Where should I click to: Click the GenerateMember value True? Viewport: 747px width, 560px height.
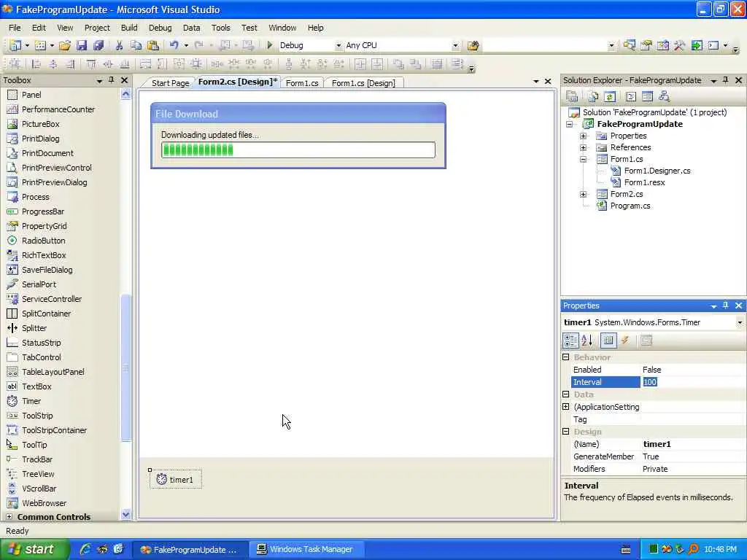click(x=693, y=456)
